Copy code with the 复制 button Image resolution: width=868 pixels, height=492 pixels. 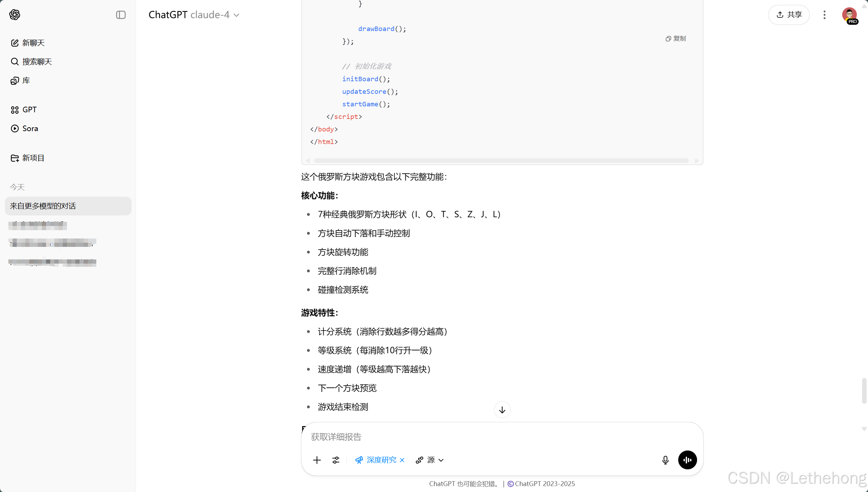point(676,38)
